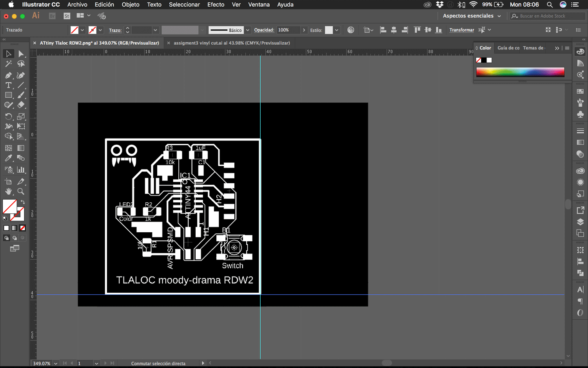Open the Paragraph panel icon
588x368 pixels.
(581, 301)
